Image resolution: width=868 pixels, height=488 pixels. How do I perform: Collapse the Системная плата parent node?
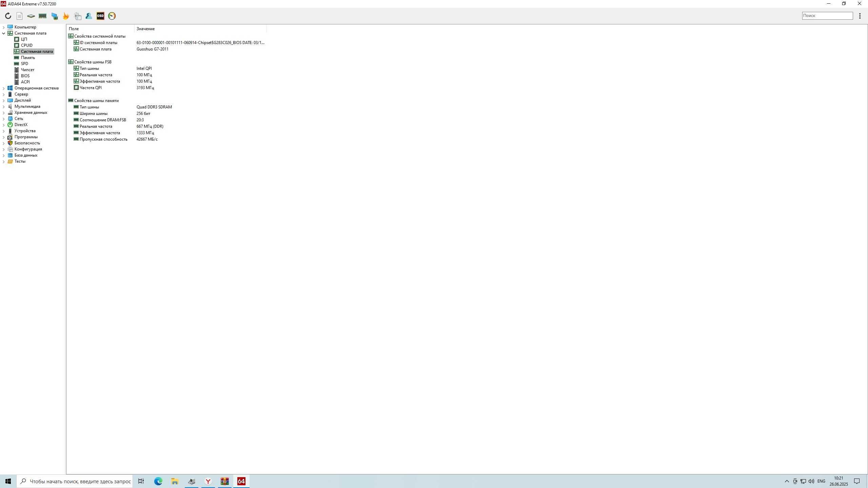pos(4,33)
